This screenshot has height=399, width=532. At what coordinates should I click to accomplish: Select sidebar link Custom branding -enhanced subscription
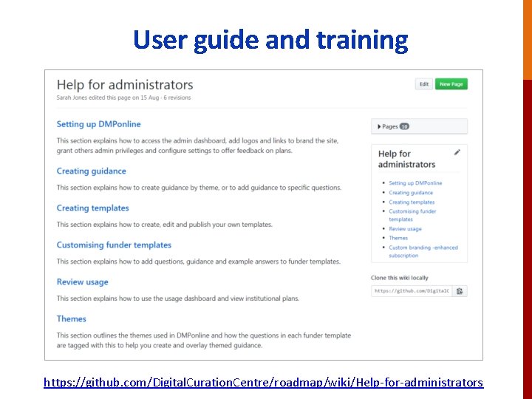click(x=423, y=251)
